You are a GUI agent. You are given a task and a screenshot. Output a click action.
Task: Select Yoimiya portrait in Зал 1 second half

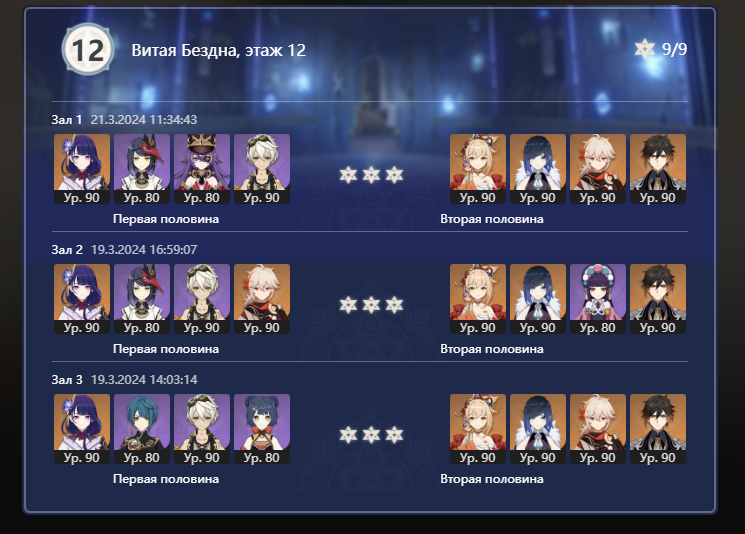478,169
